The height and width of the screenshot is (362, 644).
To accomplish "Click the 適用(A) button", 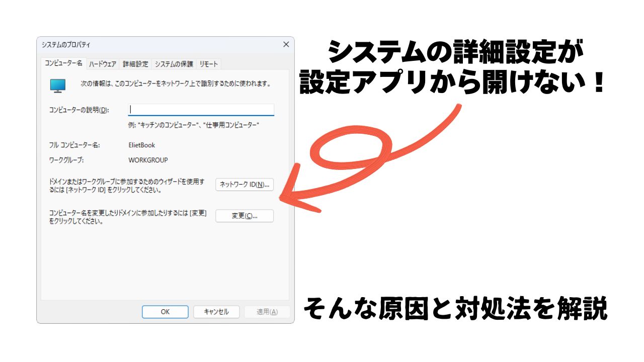I will [x=267, y=312].
